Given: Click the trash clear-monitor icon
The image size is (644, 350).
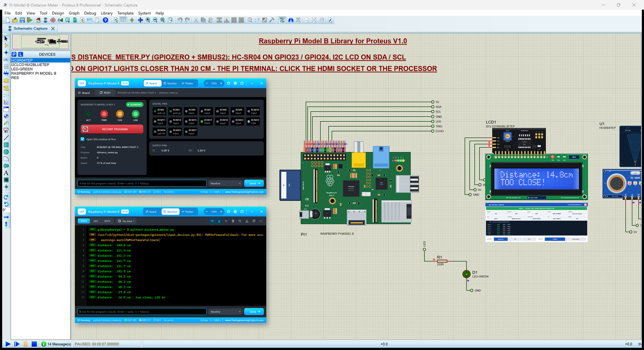Looking at the screenshot, I should click(x=233, y=221).
